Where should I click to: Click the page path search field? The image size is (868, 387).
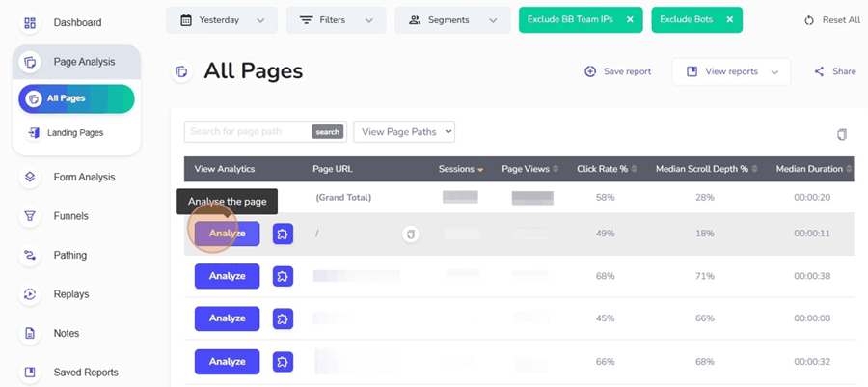[249, 132]
